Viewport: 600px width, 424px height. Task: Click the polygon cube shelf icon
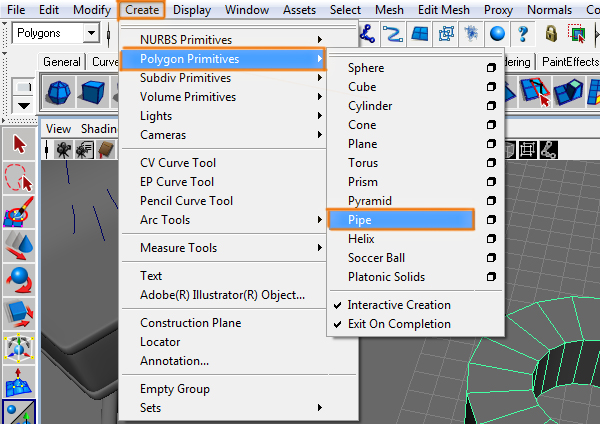93,94
